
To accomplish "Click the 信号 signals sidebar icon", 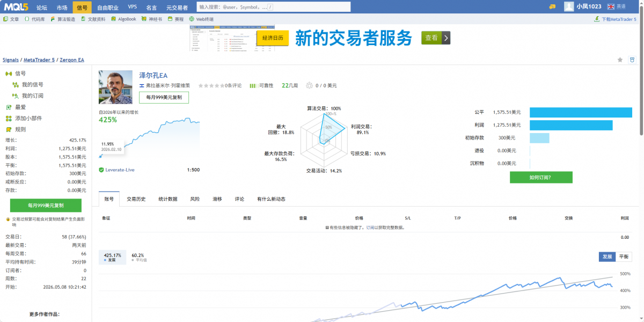I will tap(9, 74).
